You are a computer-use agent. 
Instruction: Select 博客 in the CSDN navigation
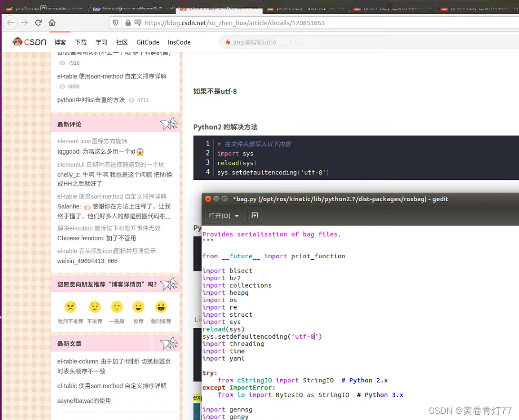click(60, 42)
